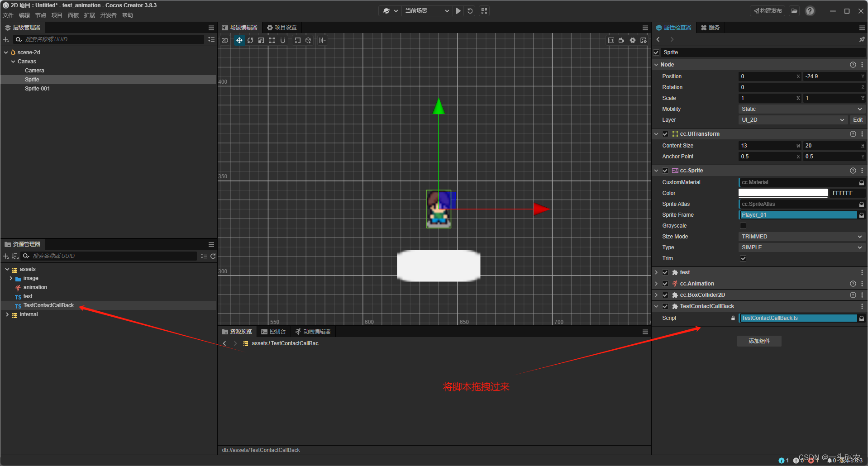Image resolution: width=868 pixels, height=466 pixels.
Task: Open scene gizmo settings gear
Action: coord(633,40)
